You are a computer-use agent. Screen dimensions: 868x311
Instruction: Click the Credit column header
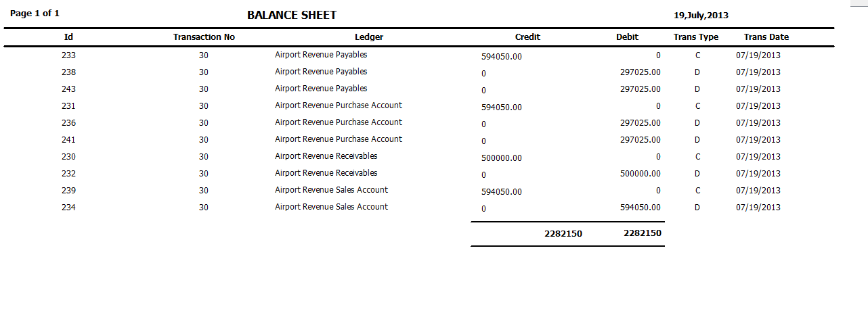(x=527, y=37)
